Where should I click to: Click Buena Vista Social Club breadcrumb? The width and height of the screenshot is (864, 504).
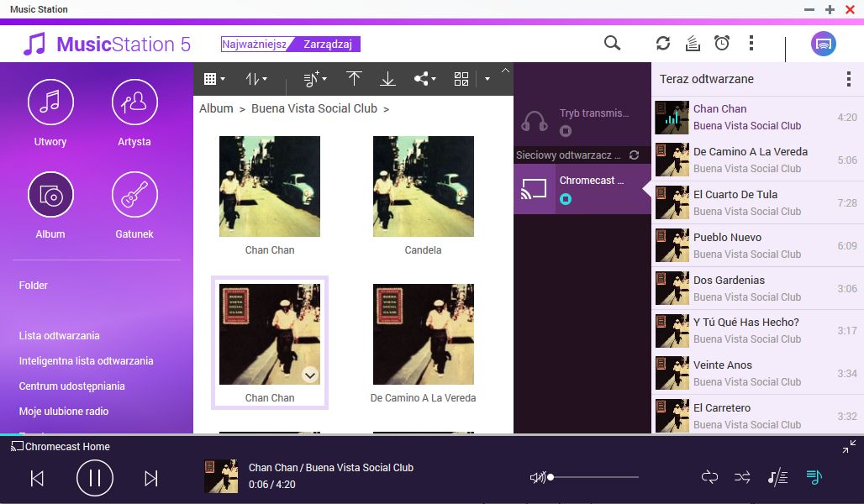(314, 108)
